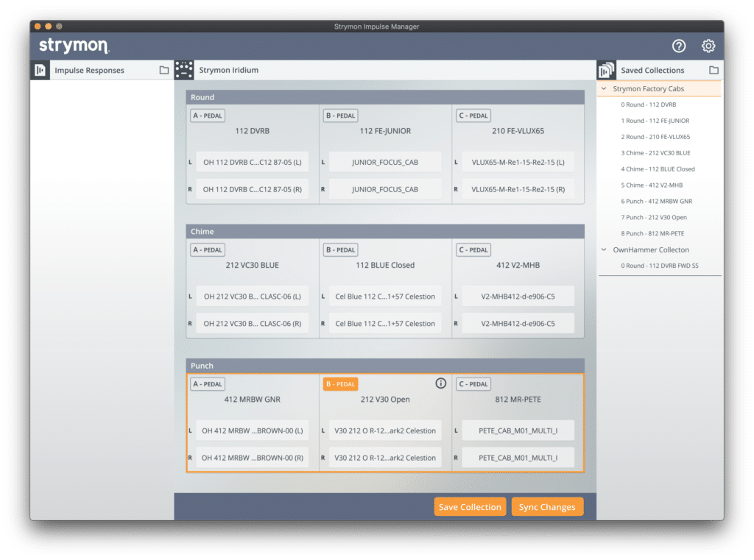Click the Save Collection button
This screenshot has height=560, width=754.
[470, 506]
